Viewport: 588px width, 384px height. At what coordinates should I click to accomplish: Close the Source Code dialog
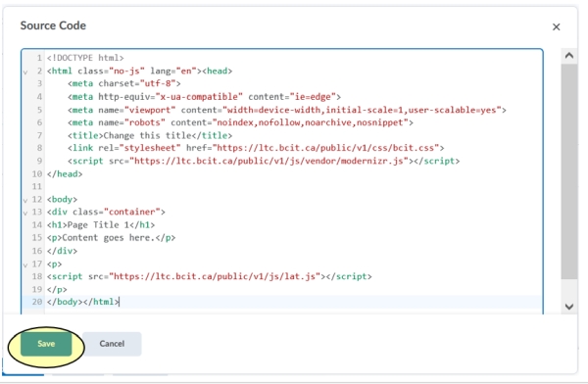[x=556, y=27]
